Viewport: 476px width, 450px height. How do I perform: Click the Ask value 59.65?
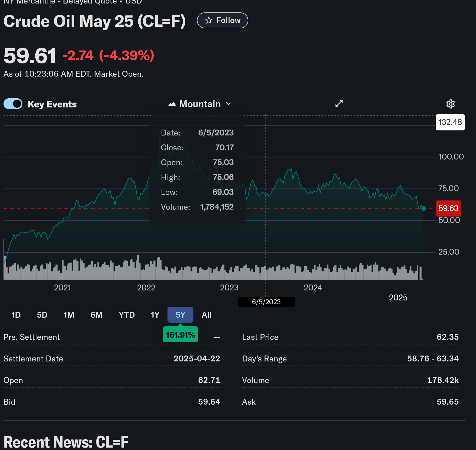click(x=447, y=402)
